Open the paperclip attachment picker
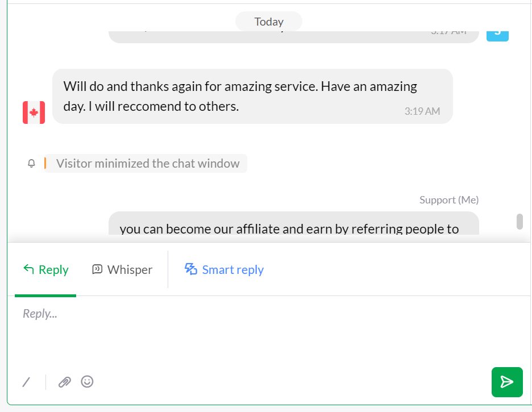 (65, 382)
